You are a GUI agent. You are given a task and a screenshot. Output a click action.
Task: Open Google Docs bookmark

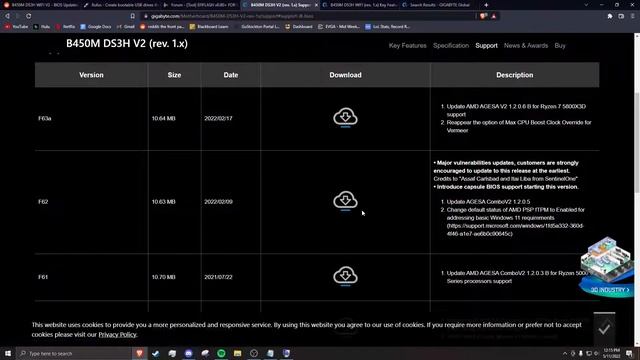pyautogui.click(x=96, y=27)
